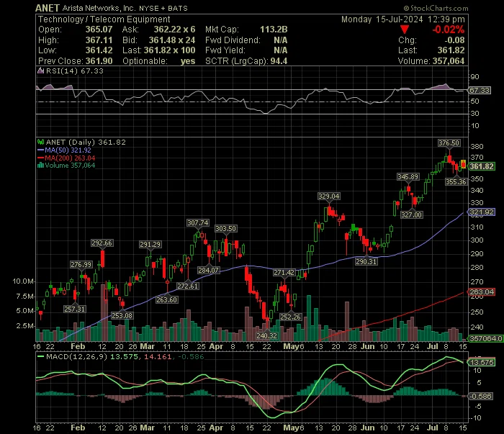Click the 272.61 low price label

[x=188, y=286]
